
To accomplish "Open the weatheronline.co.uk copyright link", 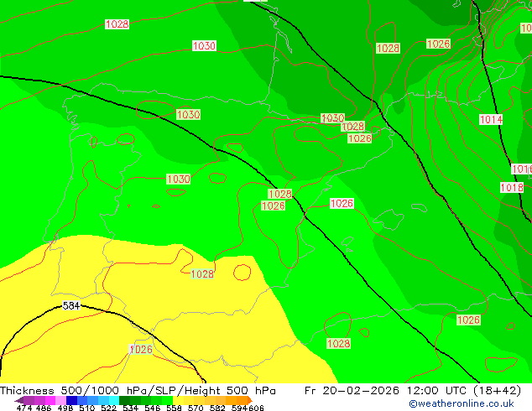I will pyautogui.click(x=462, y=404).
